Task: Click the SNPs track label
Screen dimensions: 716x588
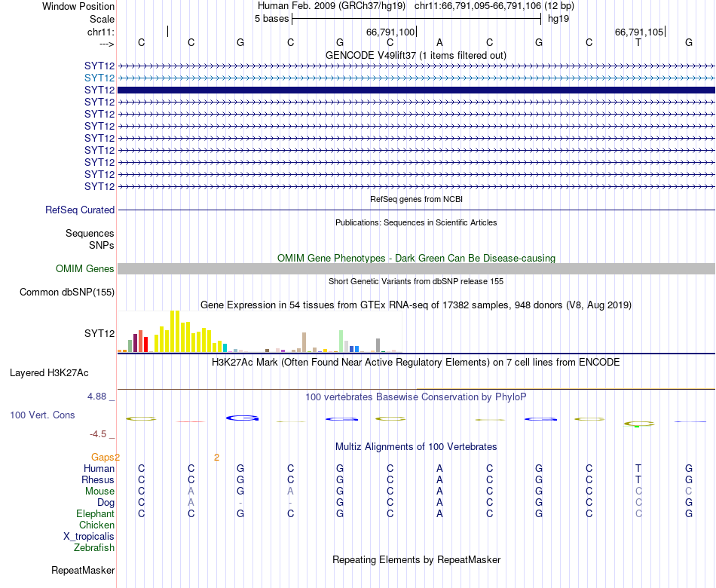Action: point(102,245)
